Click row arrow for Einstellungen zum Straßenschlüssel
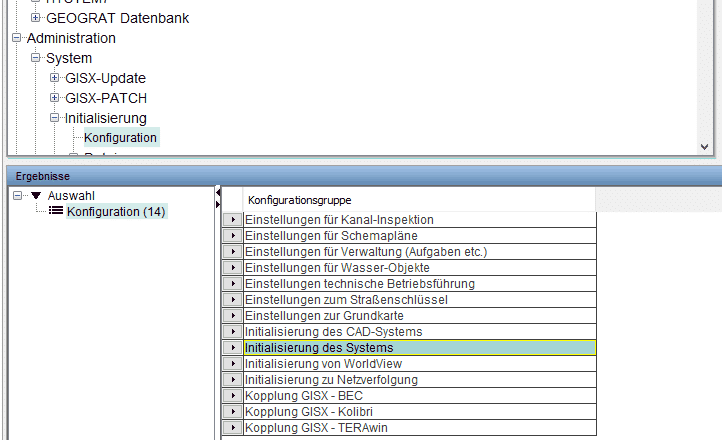 233,300
